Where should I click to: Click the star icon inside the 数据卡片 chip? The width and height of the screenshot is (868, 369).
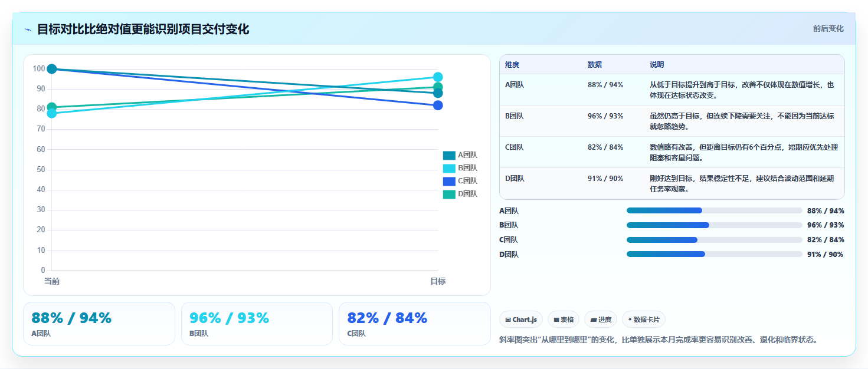click(630, 319)
